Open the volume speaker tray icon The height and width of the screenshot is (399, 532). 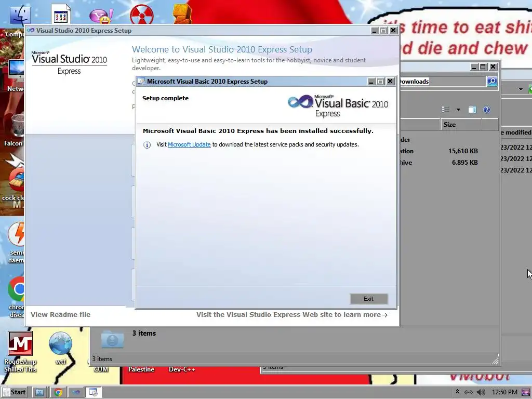(x=481, y=392)
